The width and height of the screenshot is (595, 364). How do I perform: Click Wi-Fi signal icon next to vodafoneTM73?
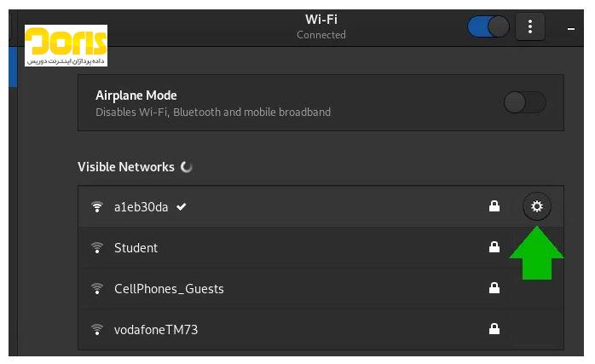pyautogui.click(x=97, y=329)
